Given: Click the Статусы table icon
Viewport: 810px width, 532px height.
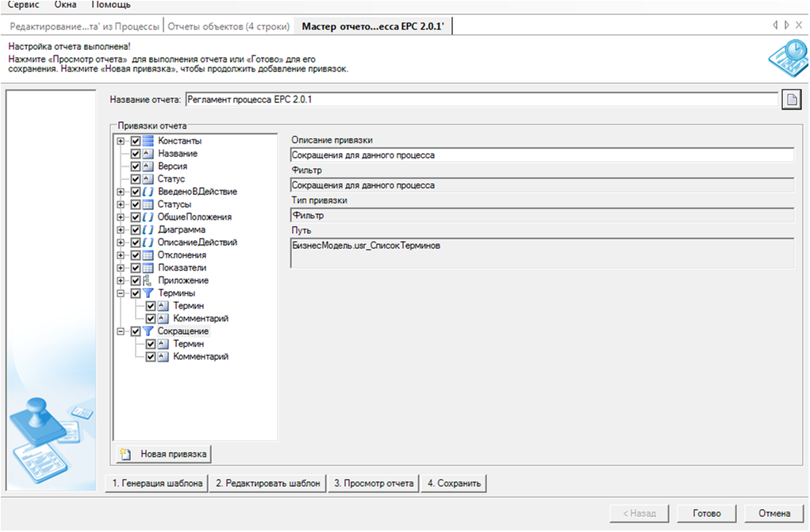Looking at the screenshot, I should click(148, 205).
